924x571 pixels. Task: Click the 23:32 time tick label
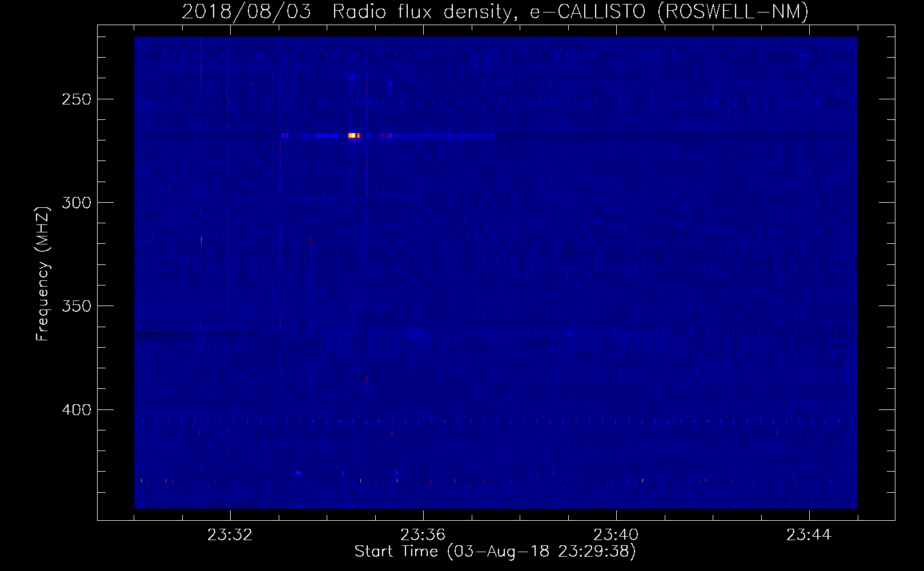coord(230,535)
